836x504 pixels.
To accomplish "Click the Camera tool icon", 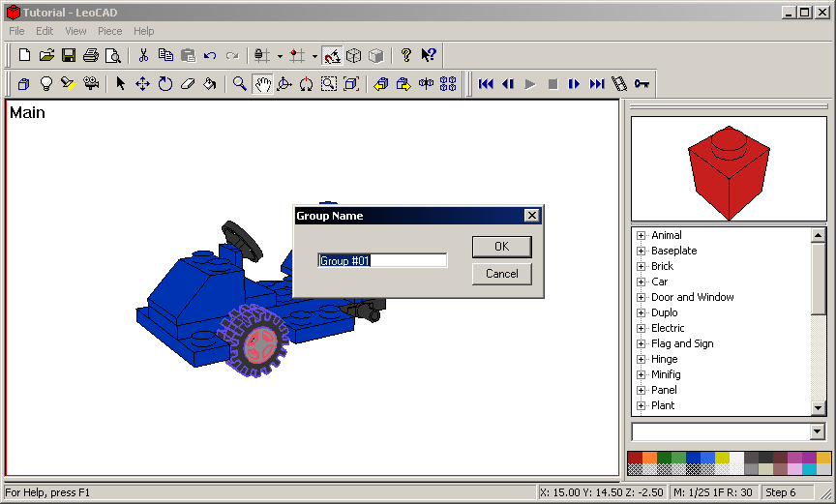I will (91, 84).
